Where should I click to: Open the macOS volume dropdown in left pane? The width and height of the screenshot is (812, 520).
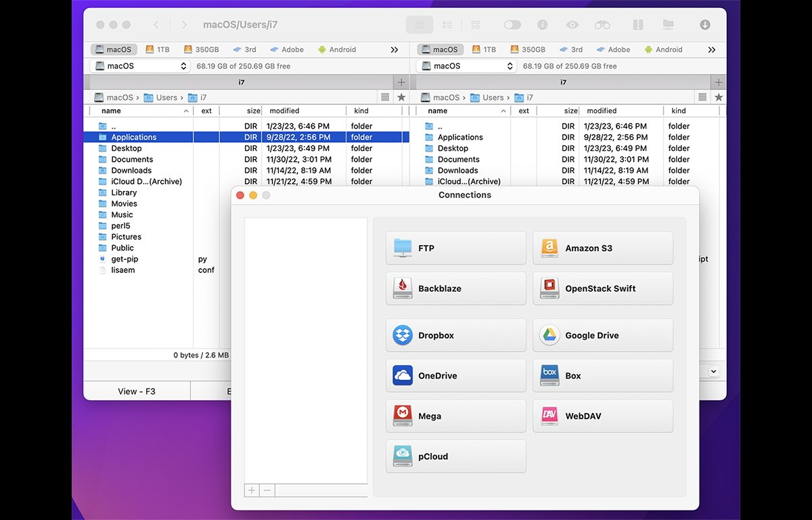[139, 66]
